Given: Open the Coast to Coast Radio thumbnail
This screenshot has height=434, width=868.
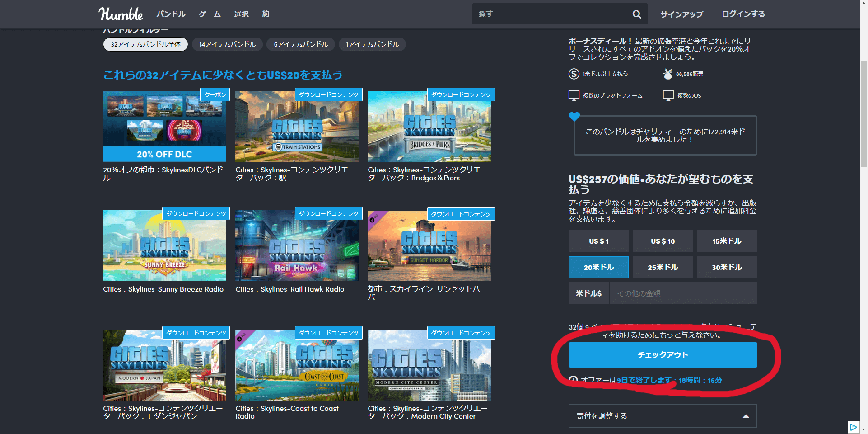Looking at the screenshot, I should (297, 365).
